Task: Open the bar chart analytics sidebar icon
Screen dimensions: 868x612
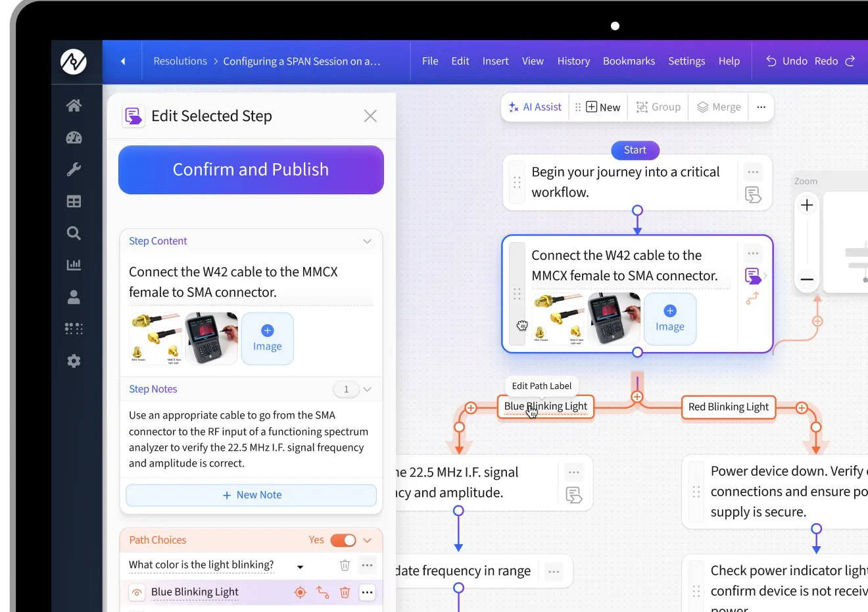Action: pos(74,265)
